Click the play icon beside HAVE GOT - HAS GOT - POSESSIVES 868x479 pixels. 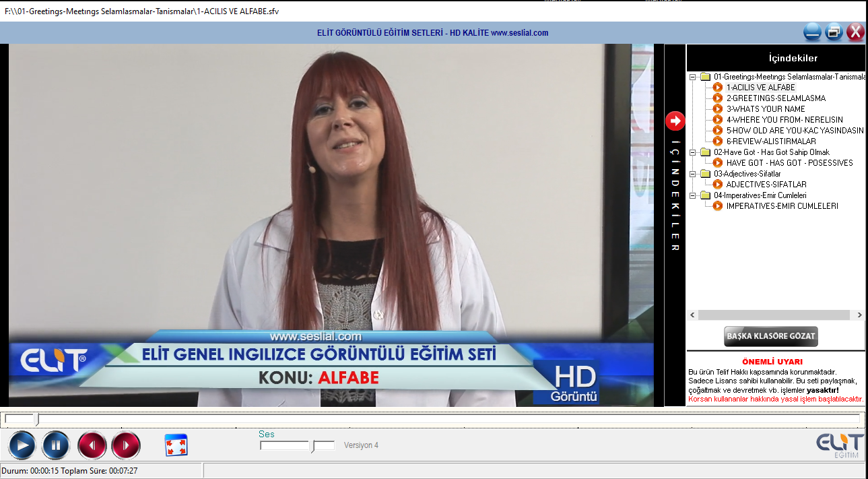[x=718, y=163]
